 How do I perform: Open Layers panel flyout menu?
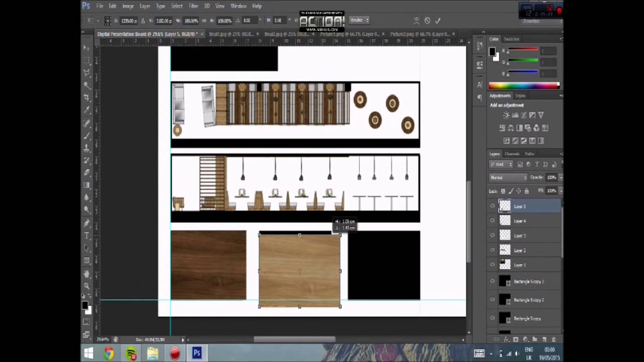(560, 154)
